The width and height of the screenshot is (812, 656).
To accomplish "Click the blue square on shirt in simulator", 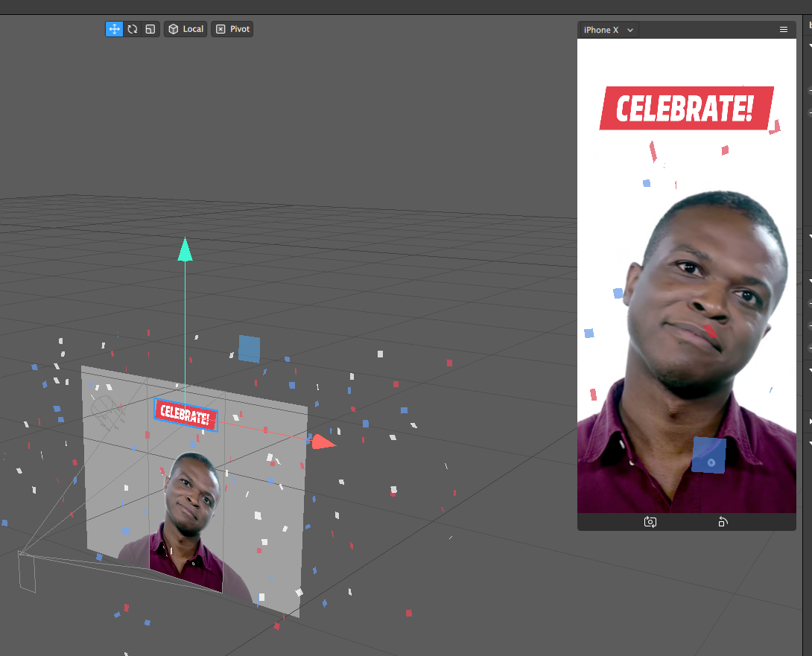I will (708, 455).
